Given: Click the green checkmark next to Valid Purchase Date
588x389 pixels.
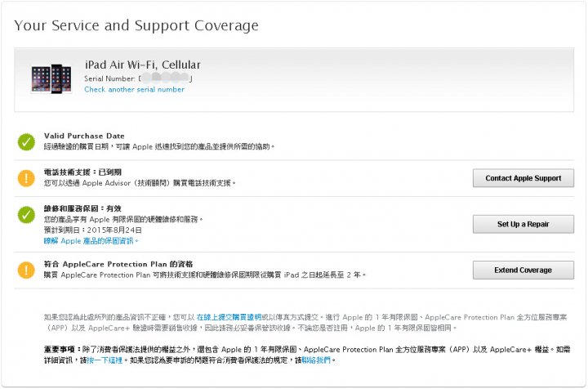Looking at the screenshot, I should [26, 142].
